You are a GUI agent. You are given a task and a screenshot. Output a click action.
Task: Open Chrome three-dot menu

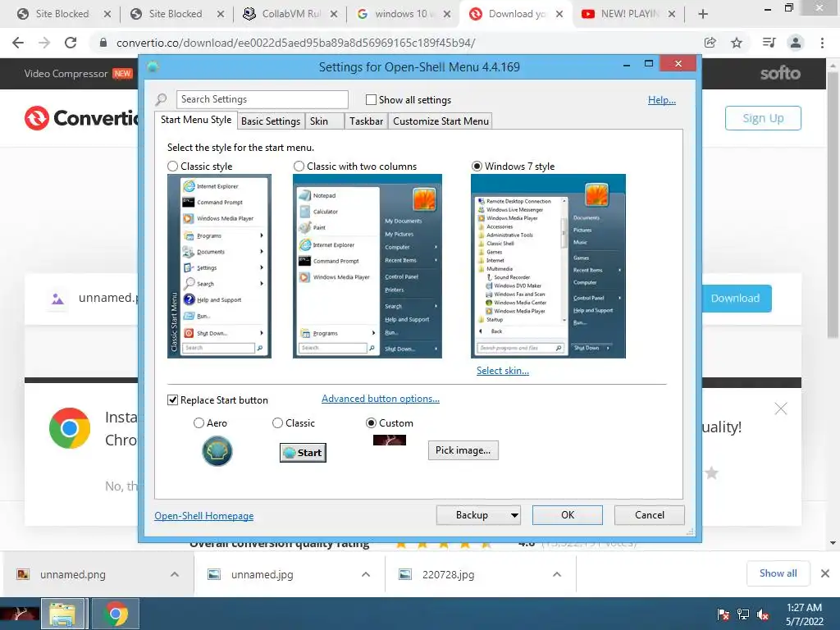click(822, 43)
